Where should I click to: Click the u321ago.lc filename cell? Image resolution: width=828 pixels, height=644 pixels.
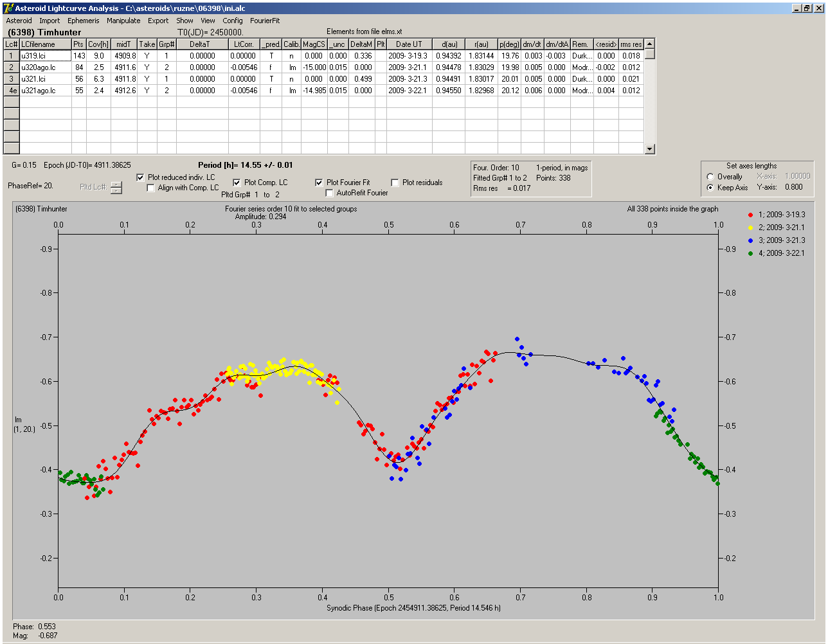tap(46, 91)
